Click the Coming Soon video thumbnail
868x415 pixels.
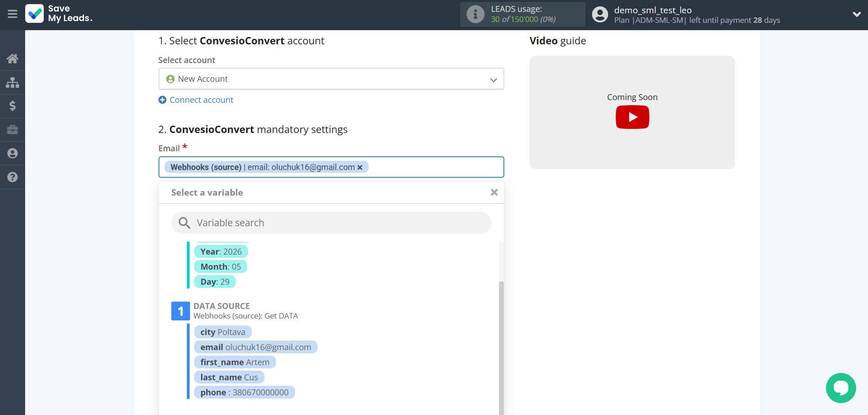[x=632, y=112]
